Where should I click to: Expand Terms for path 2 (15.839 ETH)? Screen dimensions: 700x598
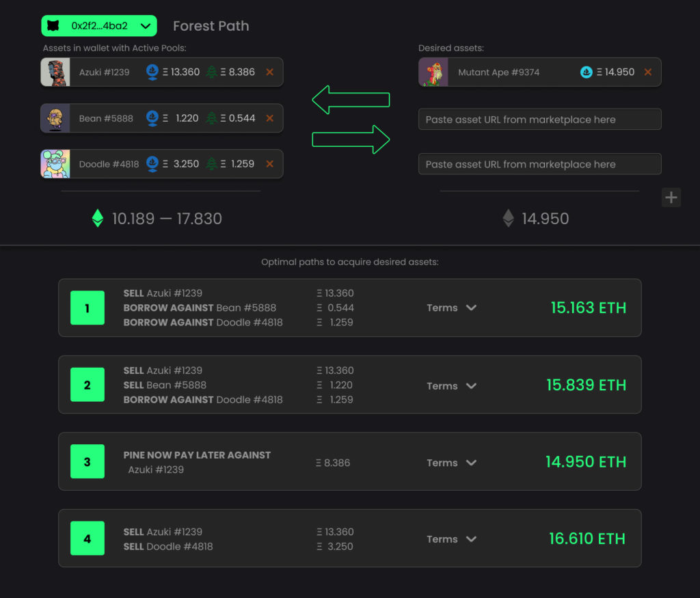(x=451, y=385)
